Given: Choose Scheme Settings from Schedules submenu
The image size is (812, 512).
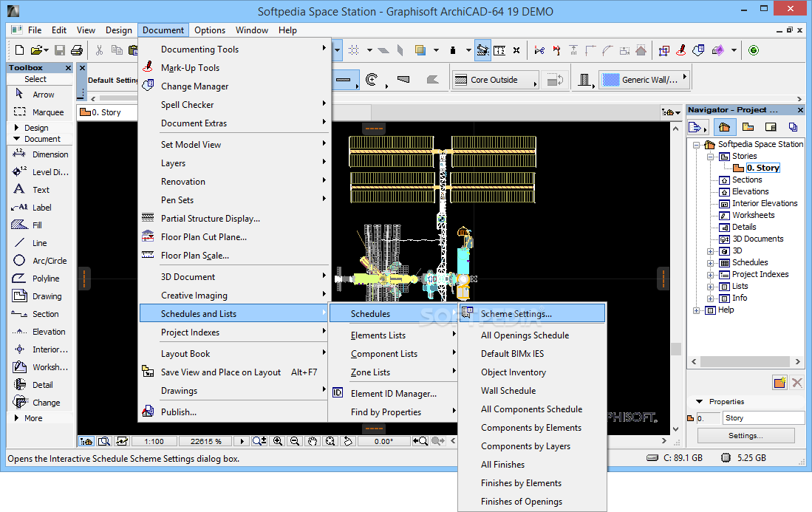Looking at the screenshot, I should tap(533, 314).
